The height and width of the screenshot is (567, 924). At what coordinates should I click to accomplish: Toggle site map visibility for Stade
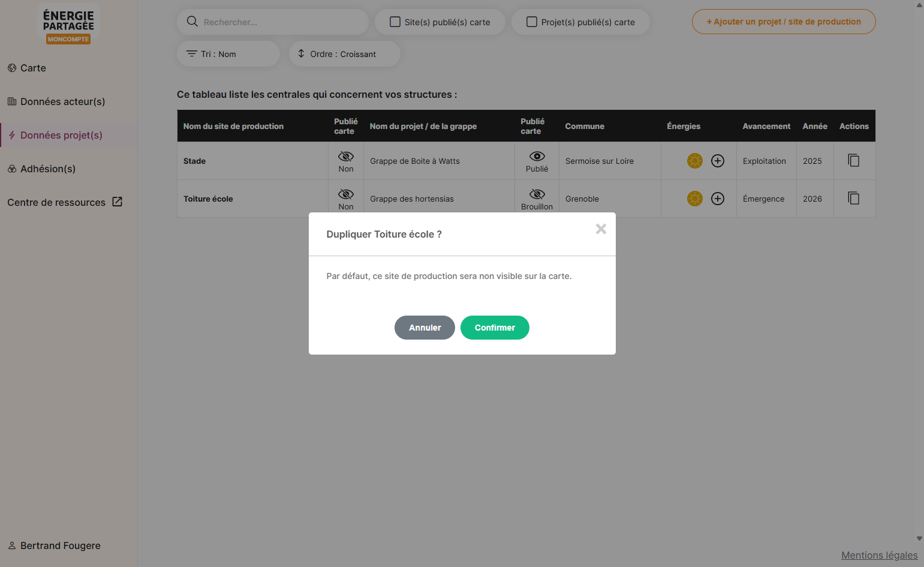(x=346, y=157)
